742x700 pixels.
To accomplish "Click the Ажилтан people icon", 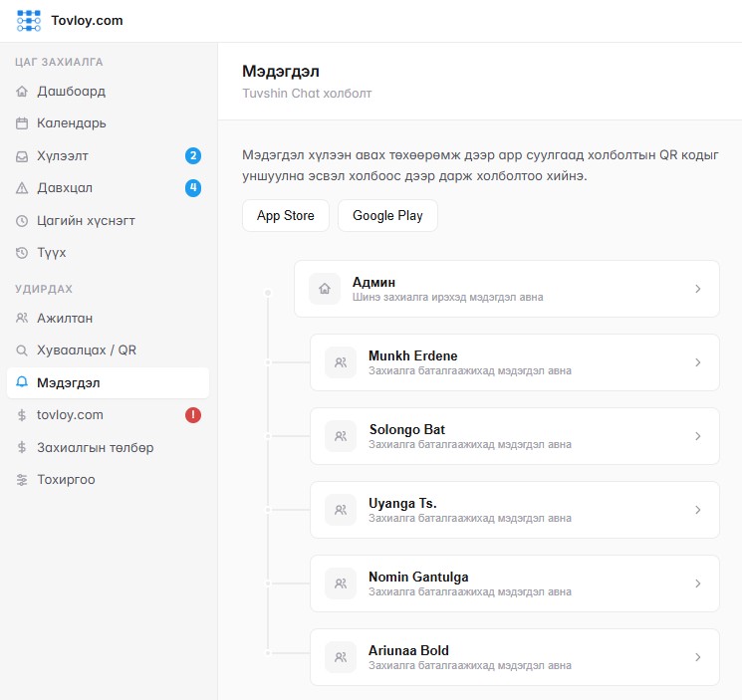I will (22, 318).
